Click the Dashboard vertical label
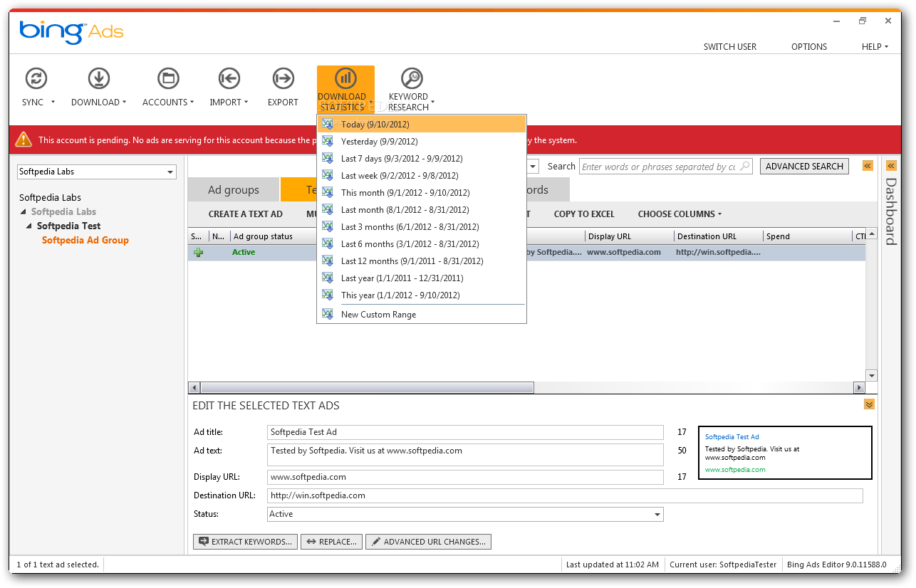 click(891, 211)
